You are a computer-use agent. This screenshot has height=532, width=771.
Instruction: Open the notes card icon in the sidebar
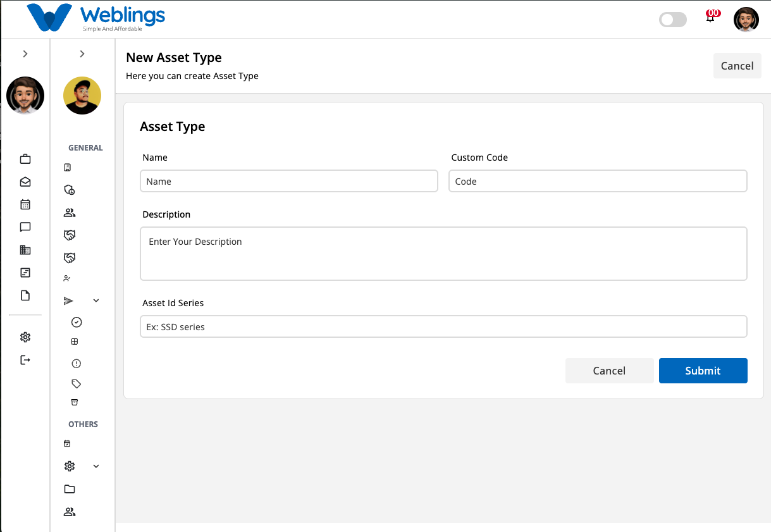[25, 273]
